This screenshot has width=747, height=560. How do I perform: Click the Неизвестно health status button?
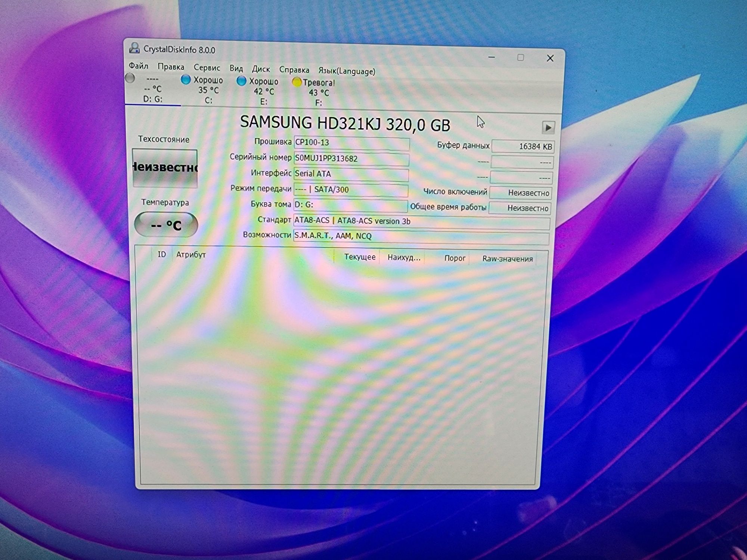tap(165, 168)
